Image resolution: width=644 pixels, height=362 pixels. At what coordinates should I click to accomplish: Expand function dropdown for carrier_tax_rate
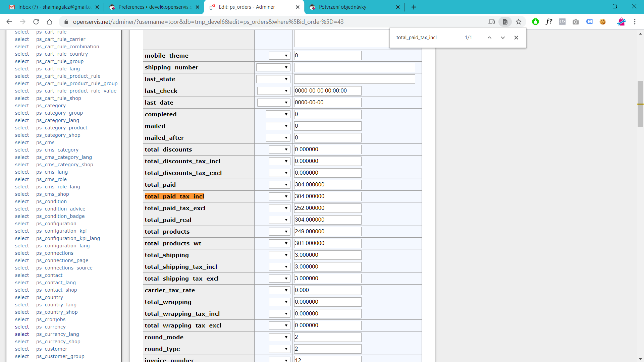pos(279,290)
